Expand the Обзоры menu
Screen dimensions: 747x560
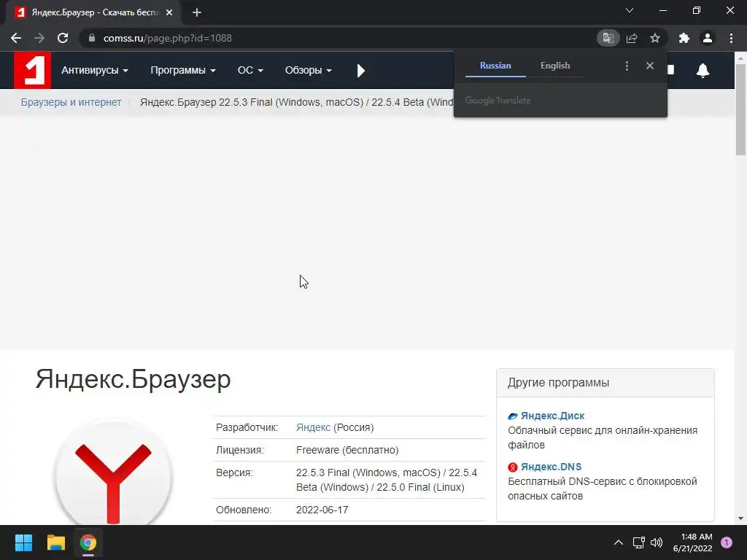(309, 71)
